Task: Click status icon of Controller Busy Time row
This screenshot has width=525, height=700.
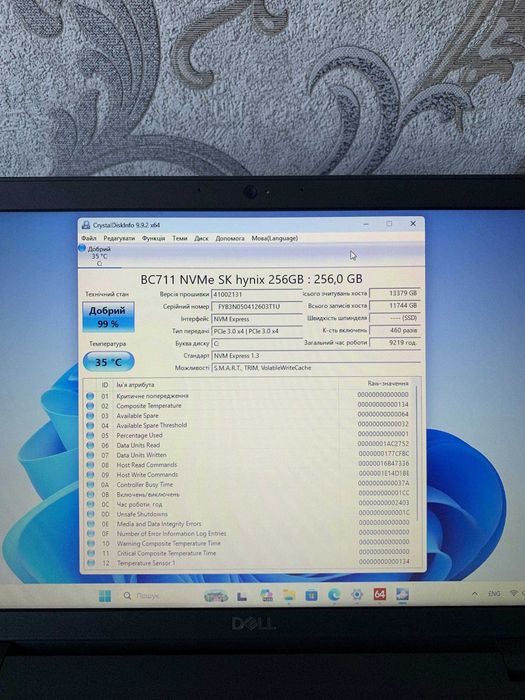Action: 90,484
